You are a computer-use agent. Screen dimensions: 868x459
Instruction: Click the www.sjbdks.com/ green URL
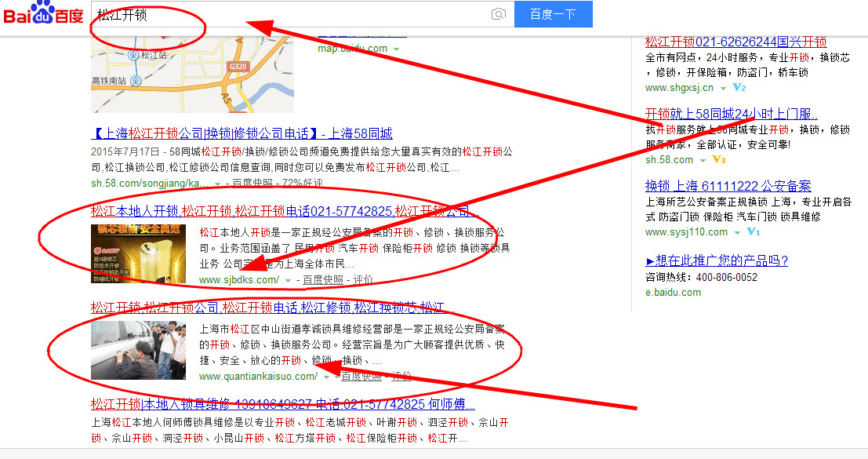(x=239, y=280)
